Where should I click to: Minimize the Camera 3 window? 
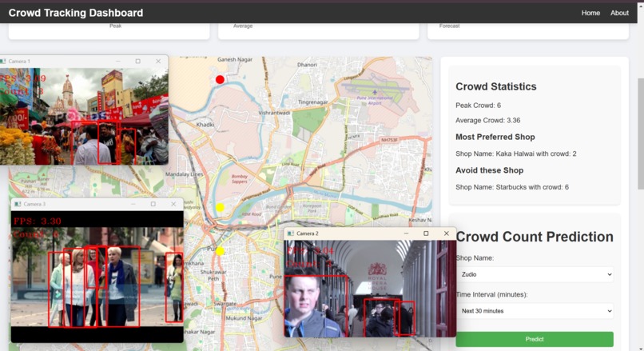click(133, 204)
